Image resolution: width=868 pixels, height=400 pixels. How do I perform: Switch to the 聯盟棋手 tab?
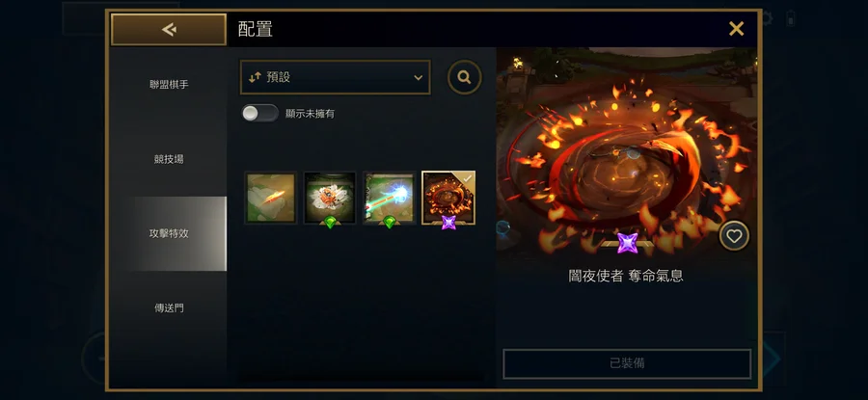click(x=169, y=85)
